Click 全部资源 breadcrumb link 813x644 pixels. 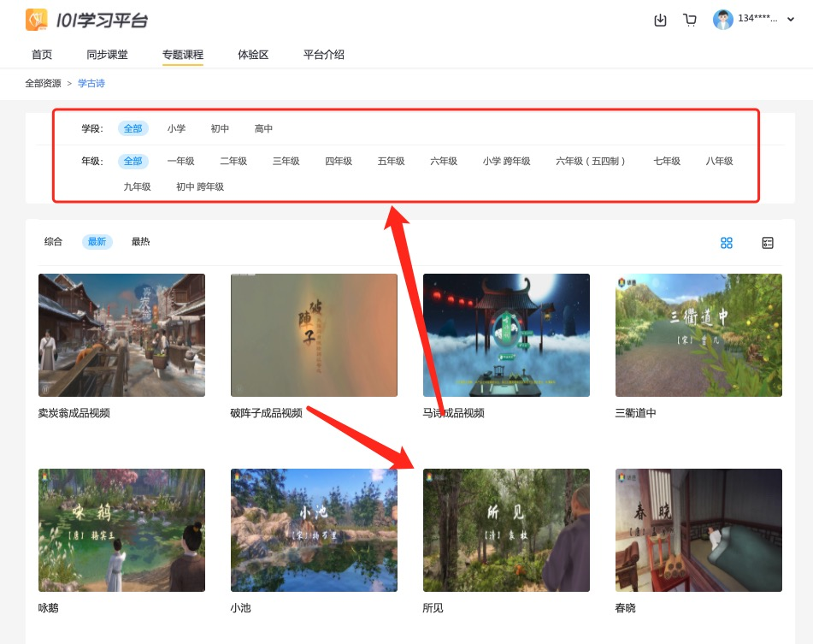coord(43,83)
